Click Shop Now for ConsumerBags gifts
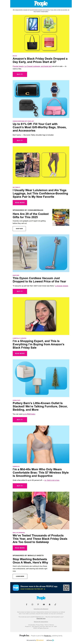82x644 pixels. coord(19,229)
